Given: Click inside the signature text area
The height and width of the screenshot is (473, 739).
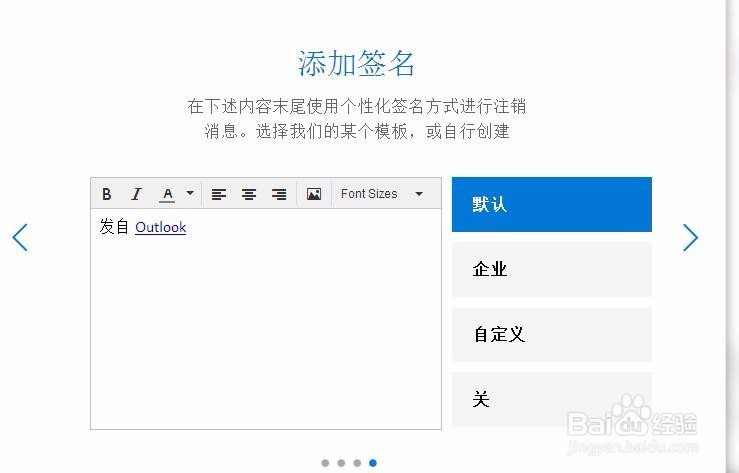Looking at the screenshot, I should 266,318.
